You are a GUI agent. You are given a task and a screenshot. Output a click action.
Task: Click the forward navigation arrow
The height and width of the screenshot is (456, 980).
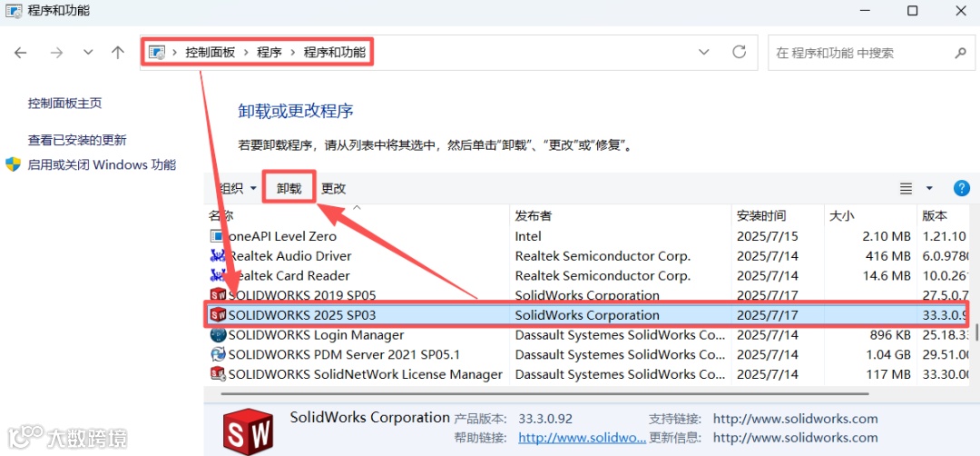57,53
